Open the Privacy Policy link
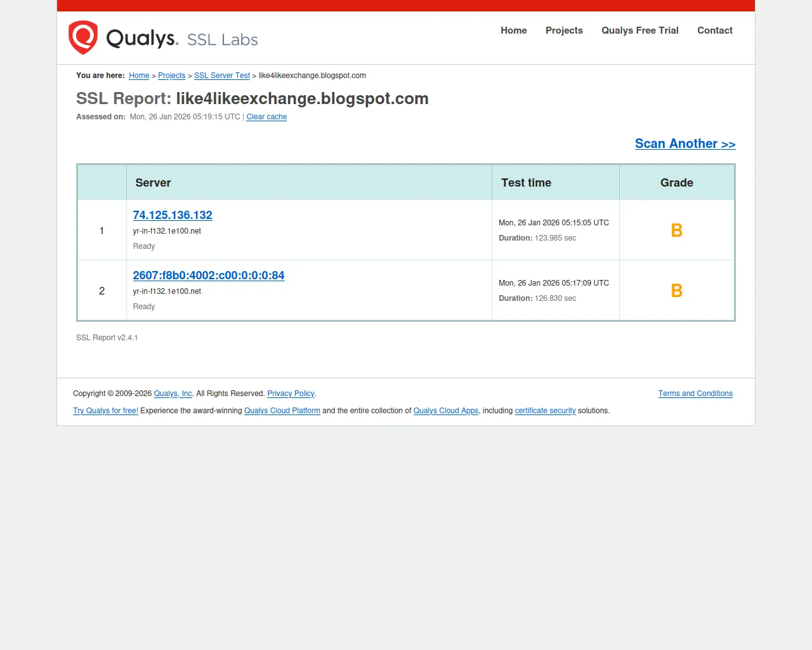 point(291,394)
